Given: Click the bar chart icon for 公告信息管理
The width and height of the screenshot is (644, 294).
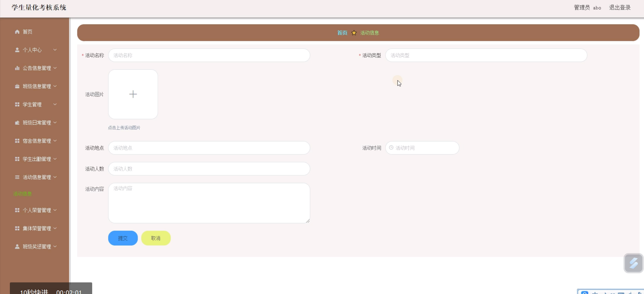Looking at the screenshot, I should click(x=17, y=68).
